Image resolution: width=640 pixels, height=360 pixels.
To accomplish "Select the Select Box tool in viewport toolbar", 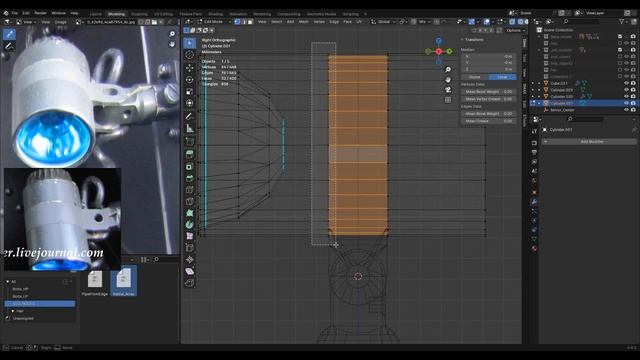I will (190, 43).
